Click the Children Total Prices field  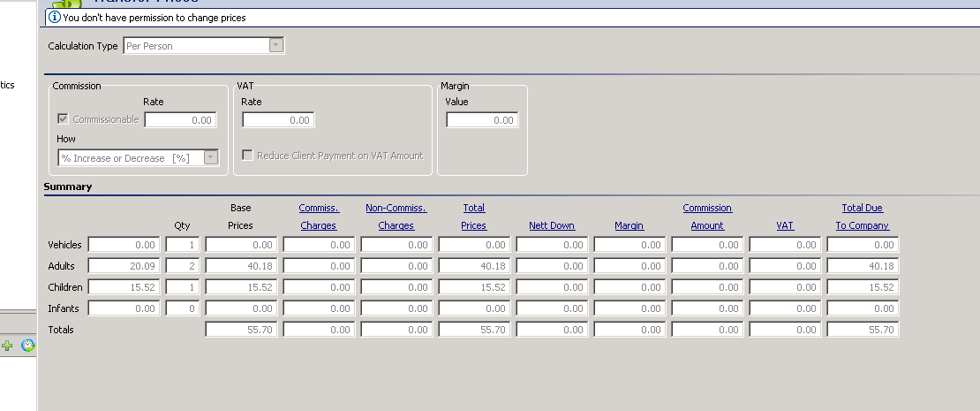coord(474,287)
